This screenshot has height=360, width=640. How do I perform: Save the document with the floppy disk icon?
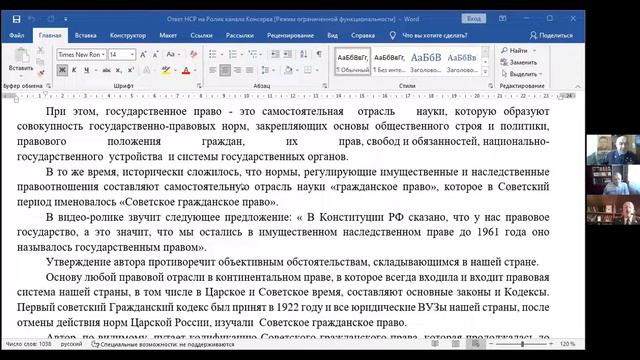(16, 19)
